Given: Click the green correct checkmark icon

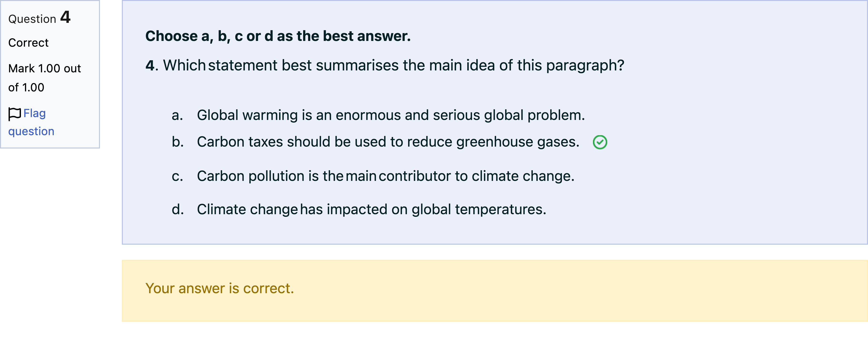Looking at the screenshot, I should pos(600,142).
